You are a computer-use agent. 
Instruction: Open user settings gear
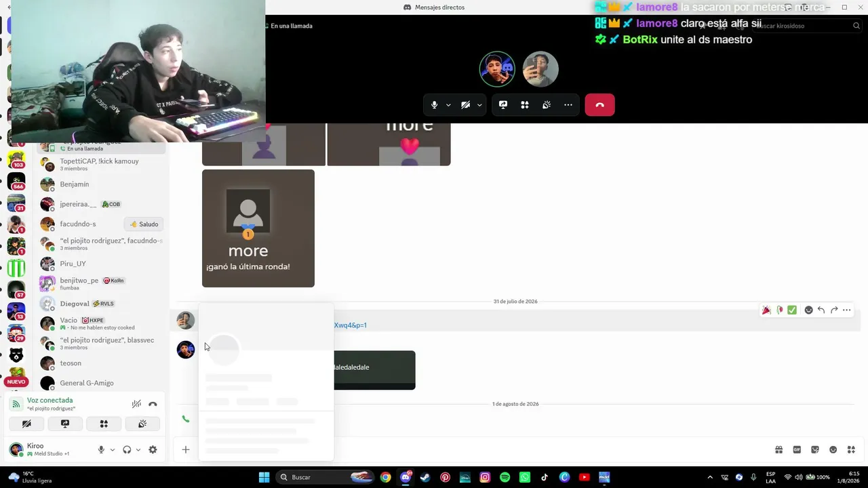(153, 449)
